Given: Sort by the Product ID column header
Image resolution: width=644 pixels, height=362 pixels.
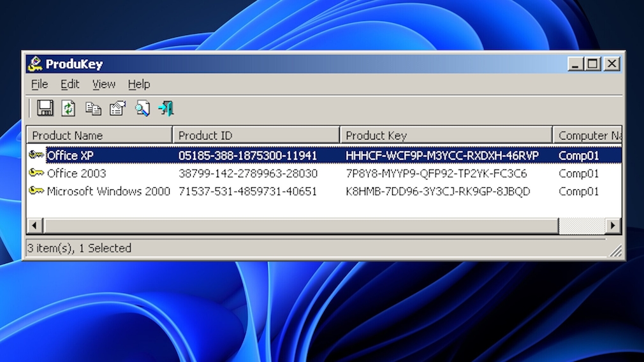Looking at the screenshot, I should tap(256, 135).
